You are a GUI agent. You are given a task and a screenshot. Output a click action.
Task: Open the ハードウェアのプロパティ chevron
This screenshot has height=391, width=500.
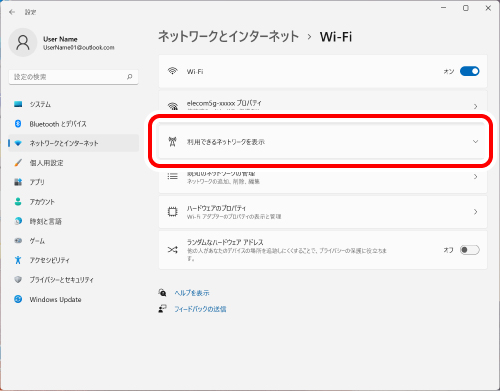(476, 212)
